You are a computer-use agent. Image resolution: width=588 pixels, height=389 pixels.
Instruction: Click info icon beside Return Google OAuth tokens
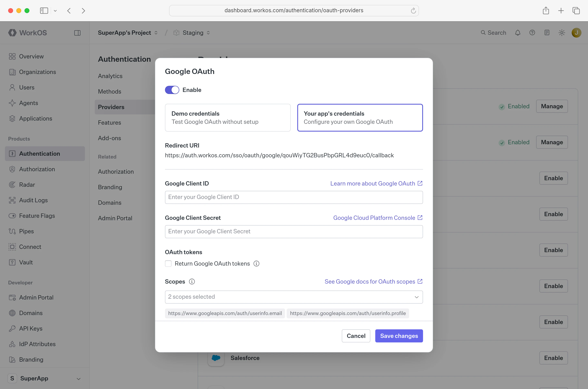coord(256,264)
